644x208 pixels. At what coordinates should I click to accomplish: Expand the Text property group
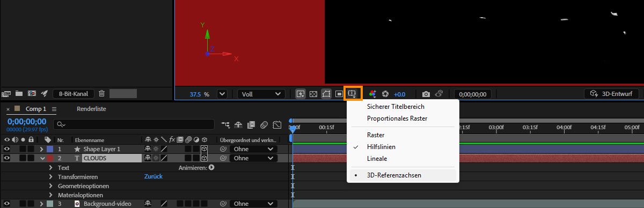(x=51, y=168)
